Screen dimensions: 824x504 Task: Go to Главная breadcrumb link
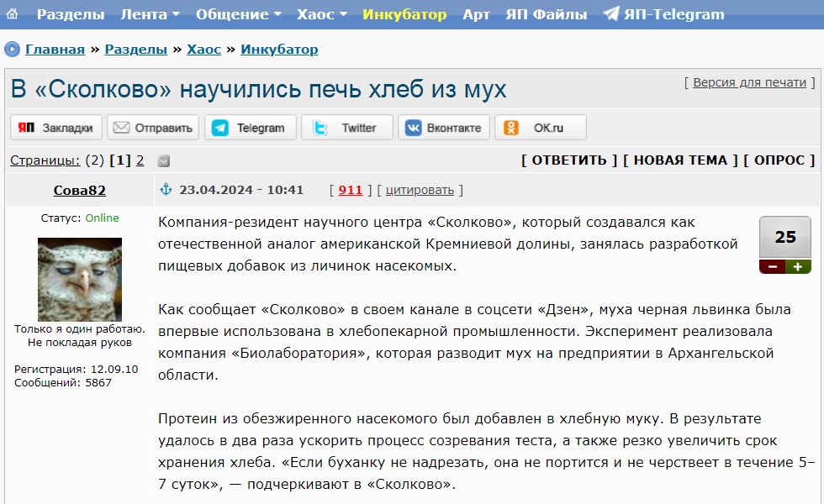(55, 50)
